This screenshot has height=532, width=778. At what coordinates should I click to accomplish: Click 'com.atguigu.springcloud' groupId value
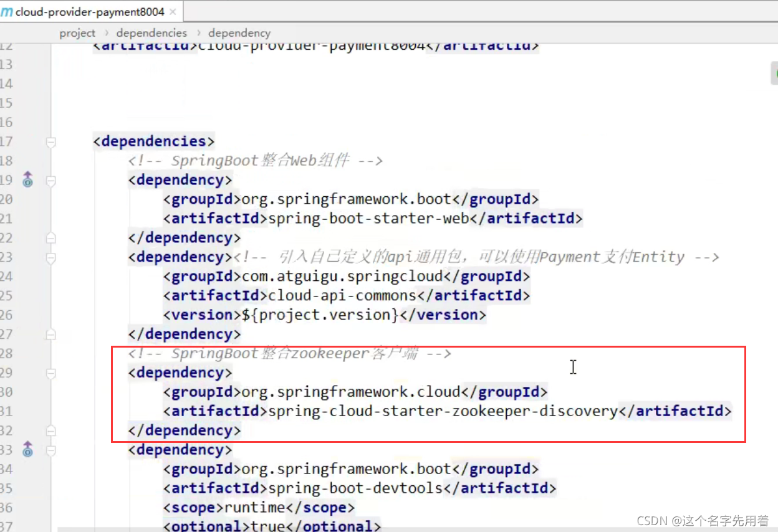342,276
